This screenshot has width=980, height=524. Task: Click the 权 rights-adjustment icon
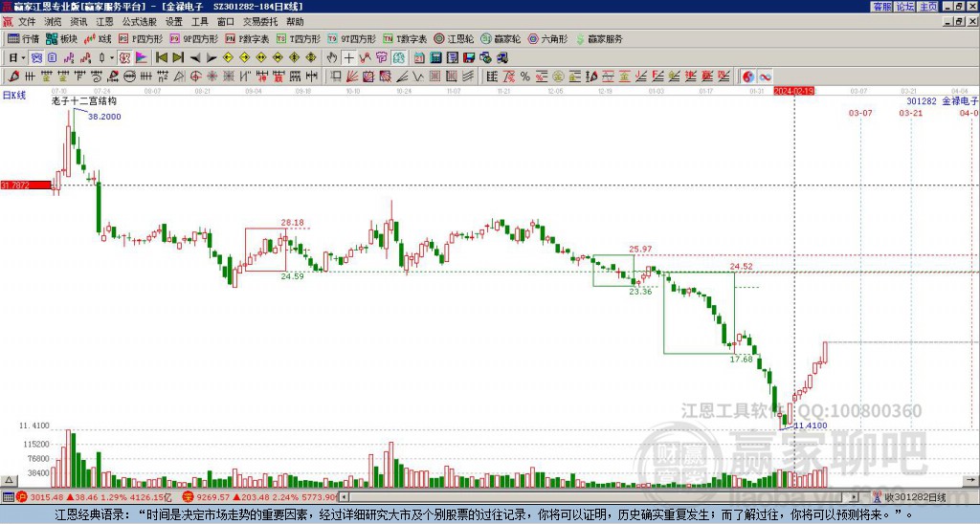click(x=124, y=58)
